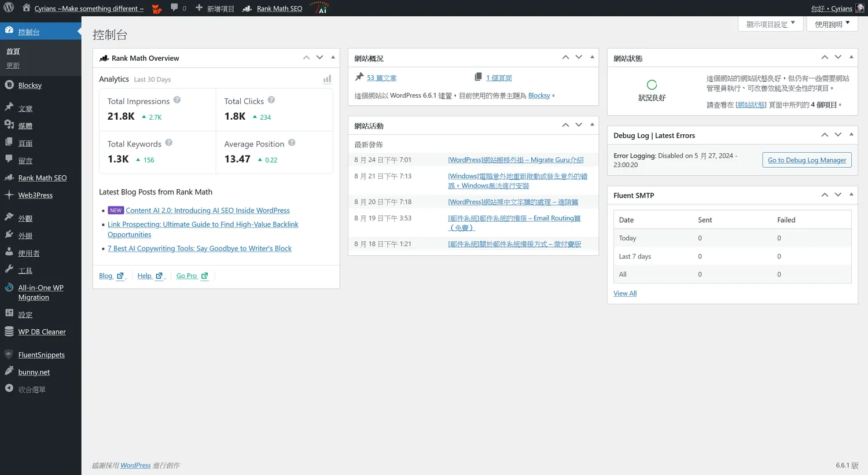Click the Go to Debug Log Manager button
The image size is (868, 475).
807,160
